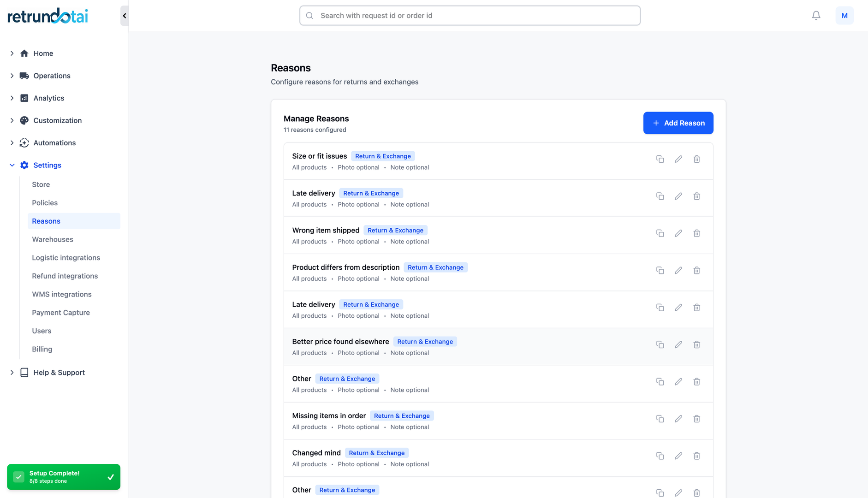The width and height of the screenshot is (868, 498).
Task: Delete the Better price found elsewhere reason
Action: (696, 344)
